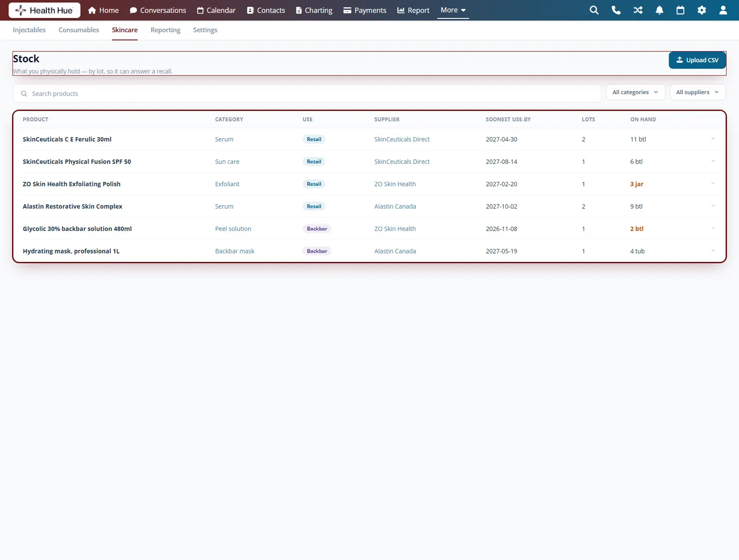This screenshot has width=739, height=560.
Task: Click the Exfoliant category link
Action: 227,184
